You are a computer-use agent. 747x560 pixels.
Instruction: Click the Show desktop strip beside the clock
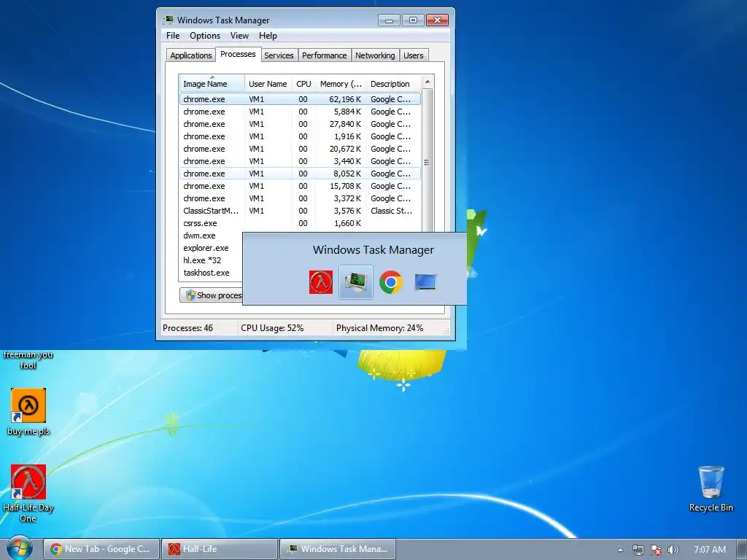(742, 549)
